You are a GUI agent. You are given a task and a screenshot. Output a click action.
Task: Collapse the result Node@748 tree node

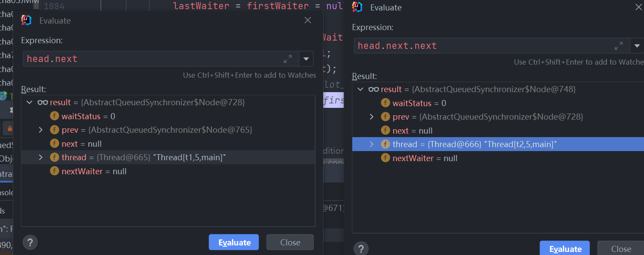coord(361,90)
